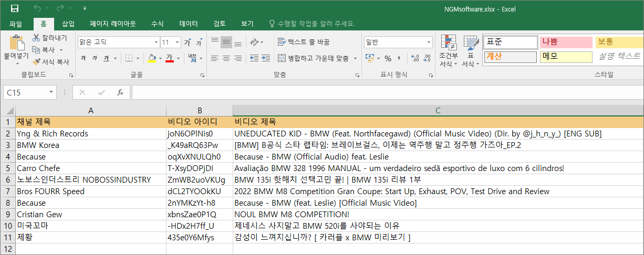Expand the Clipboard (클립보드) dialog launcher
Image resolution: width=644 pixels, height=255 pixels.
click(x=70, y=76)
